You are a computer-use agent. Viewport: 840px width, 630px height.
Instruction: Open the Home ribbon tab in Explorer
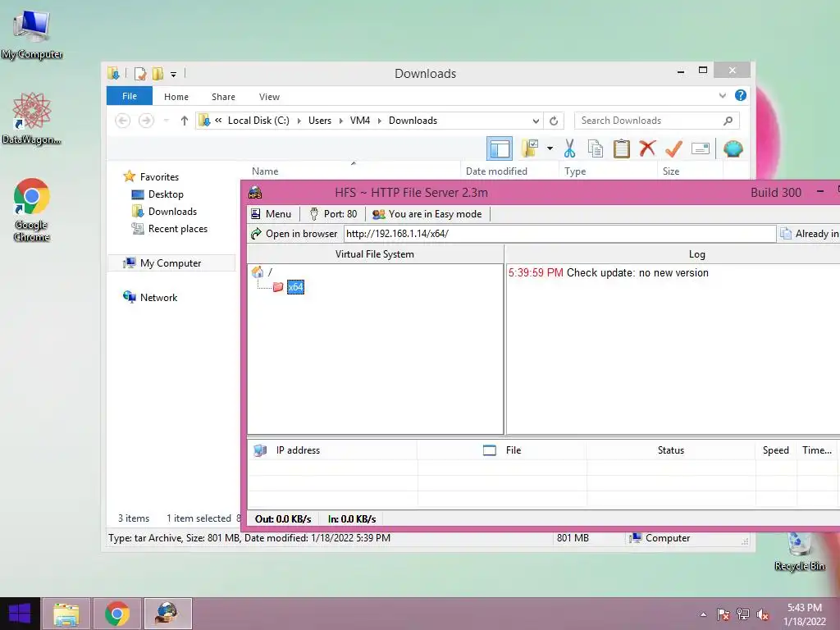coord(176,97)
